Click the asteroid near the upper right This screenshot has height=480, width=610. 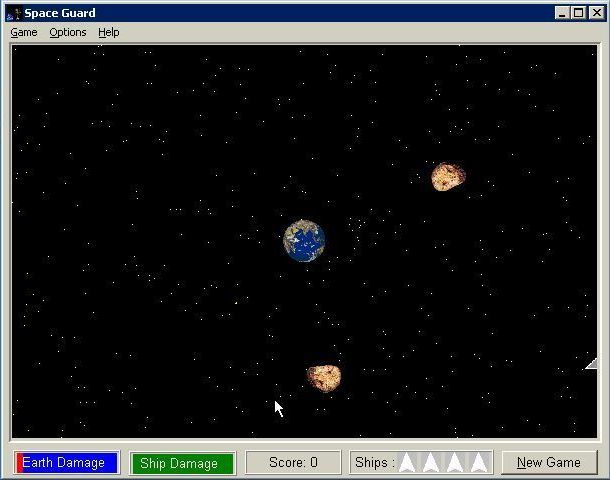tap(448, 177)
